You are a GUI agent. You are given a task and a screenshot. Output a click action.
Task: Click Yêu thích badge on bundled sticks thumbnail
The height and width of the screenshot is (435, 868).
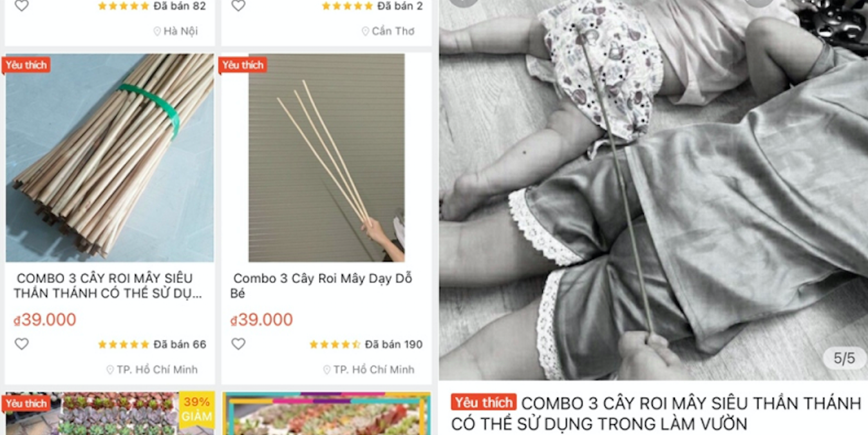tap(26, 65)
